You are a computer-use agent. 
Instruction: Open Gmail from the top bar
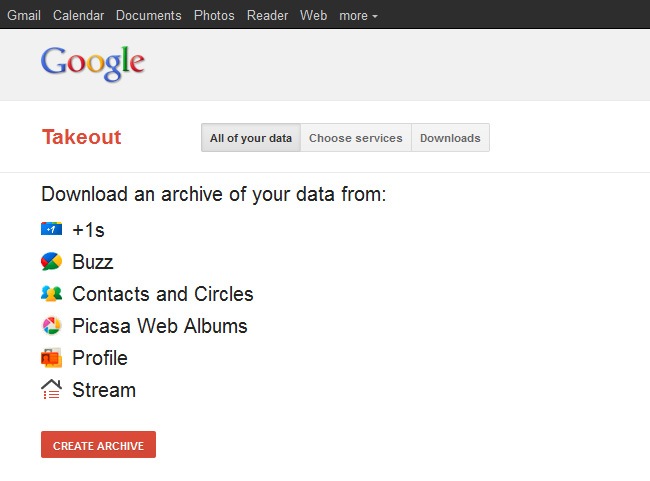click(x=24, y=15)
